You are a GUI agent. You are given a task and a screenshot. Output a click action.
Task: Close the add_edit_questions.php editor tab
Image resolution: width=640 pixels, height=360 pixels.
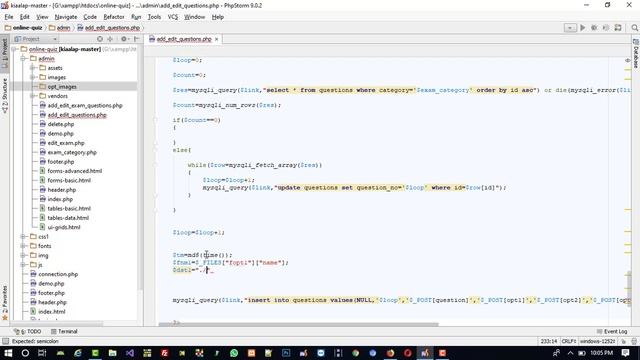pos(216,39)
